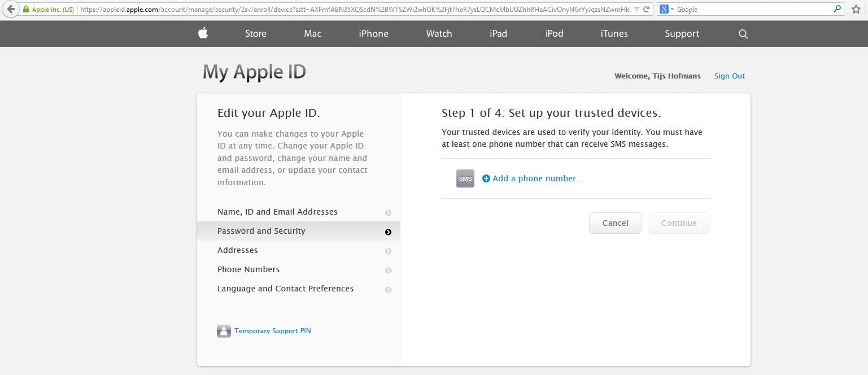Click Add a phone number link
Screen dimensions: 868x375
coord(538,178)
